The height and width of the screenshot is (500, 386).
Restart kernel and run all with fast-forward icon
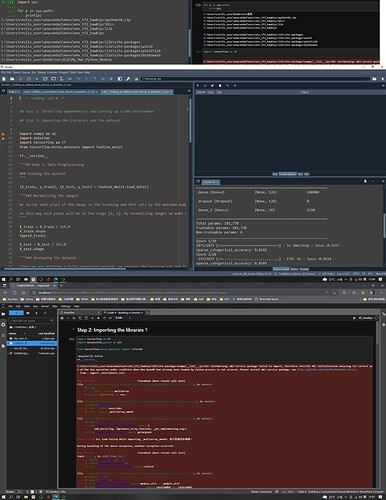[x=110, y=318]
